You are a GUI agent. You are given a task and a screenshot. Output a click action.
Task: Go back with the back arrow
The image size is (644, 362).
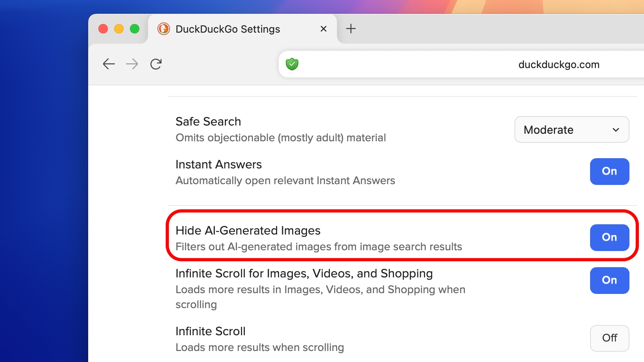(109, 64)
